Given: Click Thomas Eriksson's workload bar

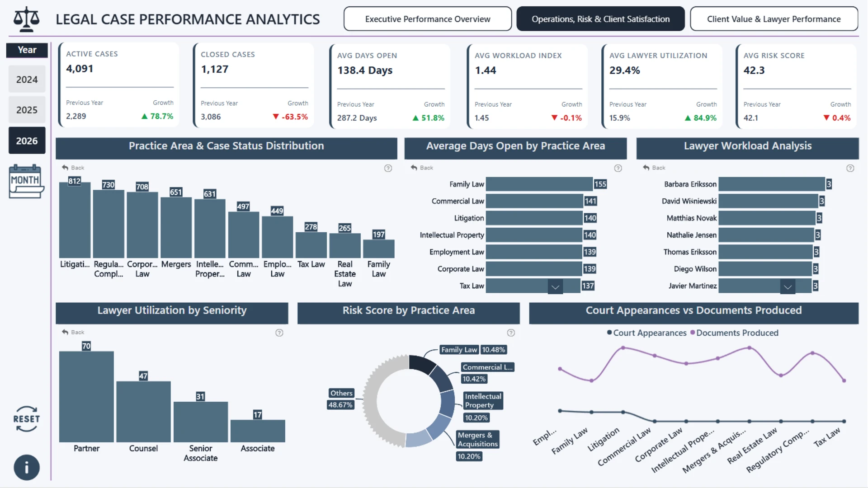Looking at the screenshot, I should point(766,252).
